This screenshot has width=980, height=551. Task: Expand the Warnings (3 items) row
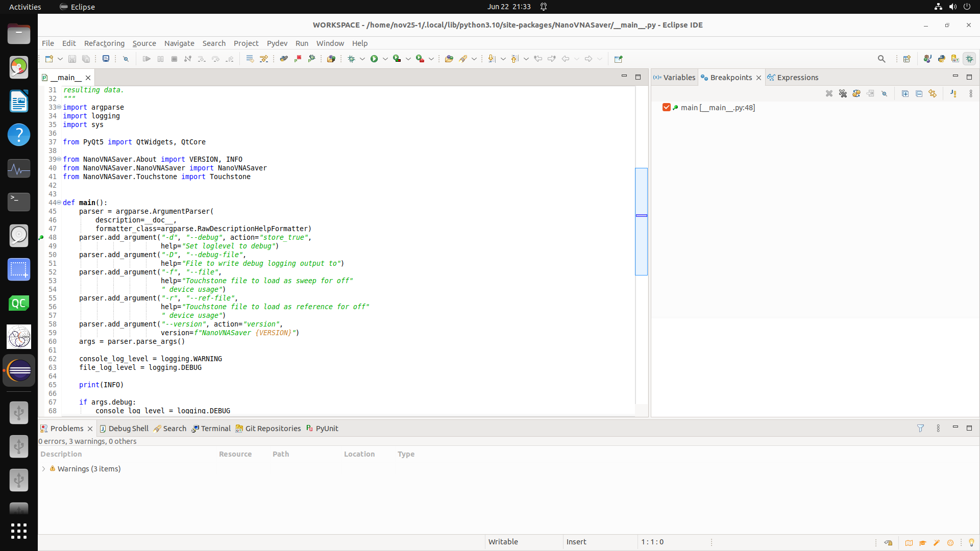pyautogui.click(x=44, y=469)
